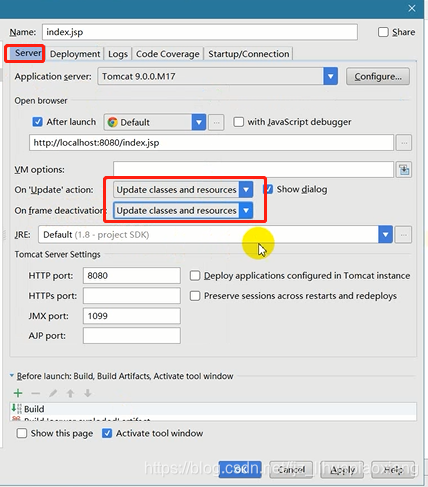
Task: Click the Configure... button
Action: coord(378,76)
